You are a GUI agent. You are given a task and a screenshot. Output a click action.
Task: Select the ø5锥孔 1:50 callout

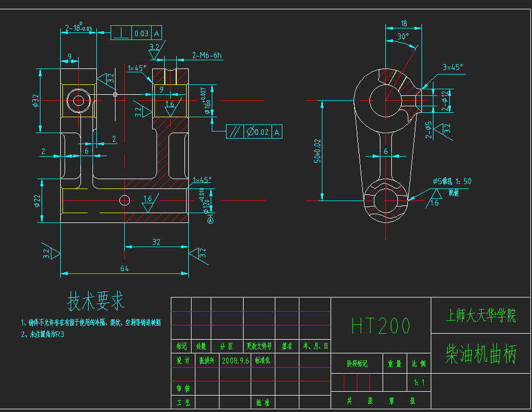tap(452, 181)
